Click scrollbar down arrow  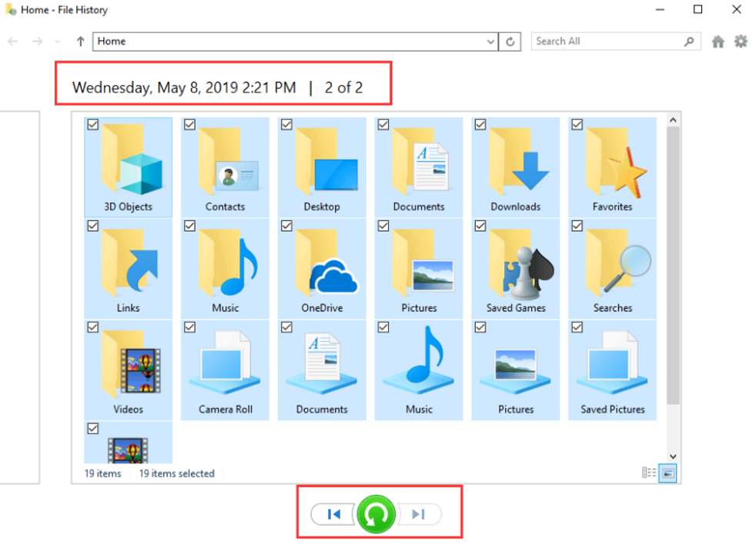(673, 457)
